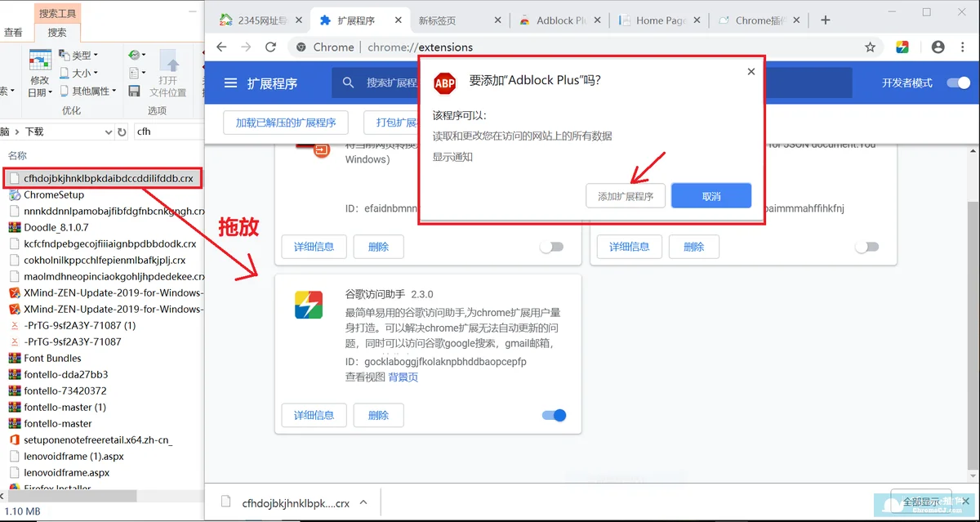Image resolution: width=980 pixels, height=522 pixels.
Task: Close the 2345网址导航 tab
Action: coord(299,20)
